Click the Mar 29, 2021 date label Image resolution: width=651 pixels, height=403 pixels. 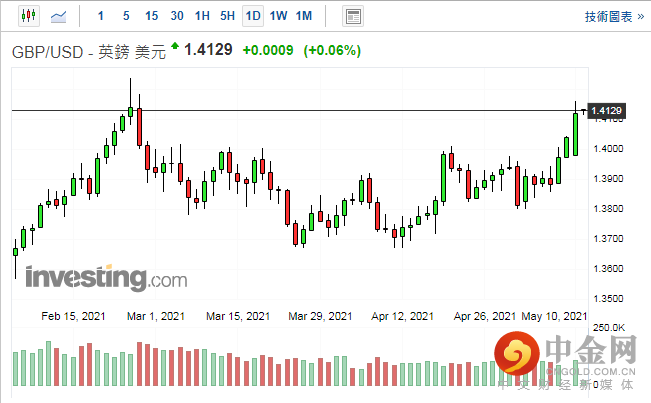(320, 316)
